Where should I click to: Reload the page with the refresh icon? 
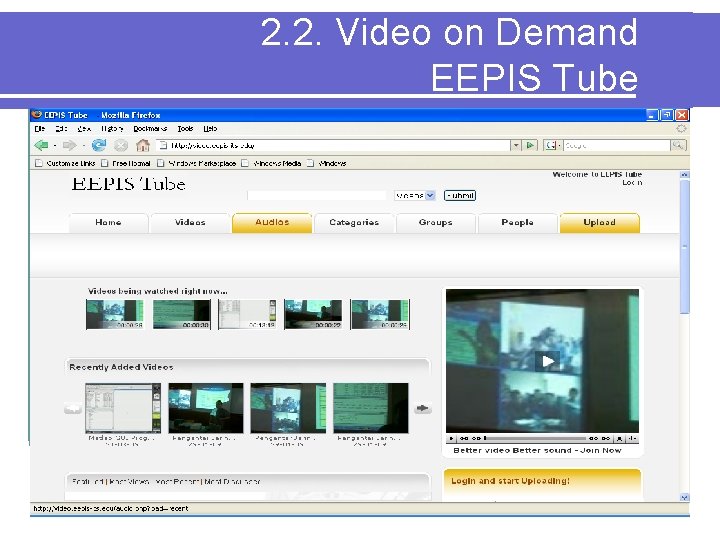coord(99,146)
